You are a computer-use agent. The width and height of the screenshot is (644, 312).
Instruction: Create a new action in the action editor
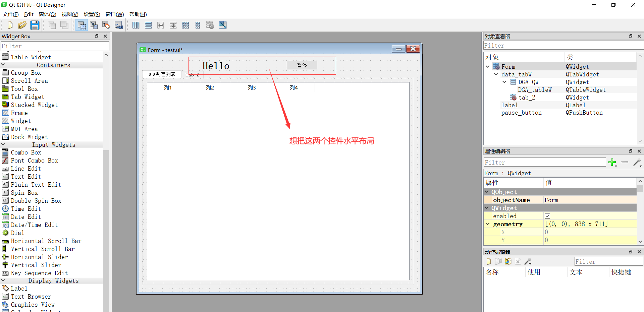(x=488, y=261)
